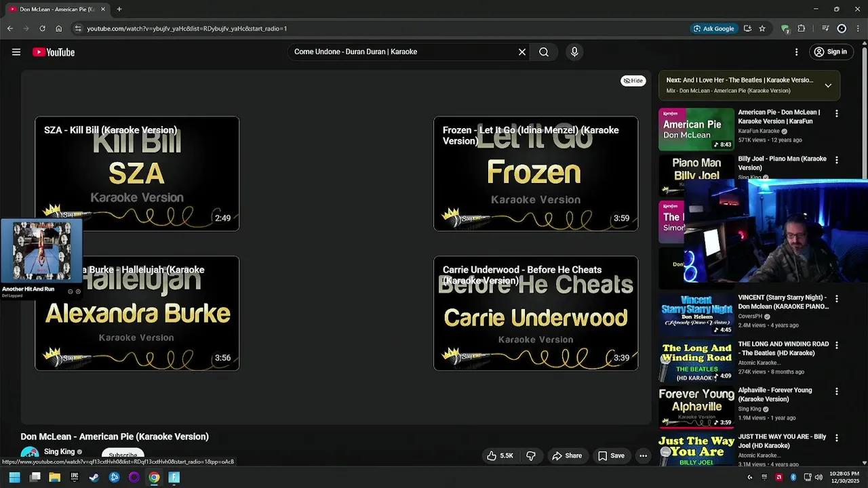The height and width of the screenshot is (488, 868).
Task: Open options for Just The Way You Are
Action: tap(836, 438)
